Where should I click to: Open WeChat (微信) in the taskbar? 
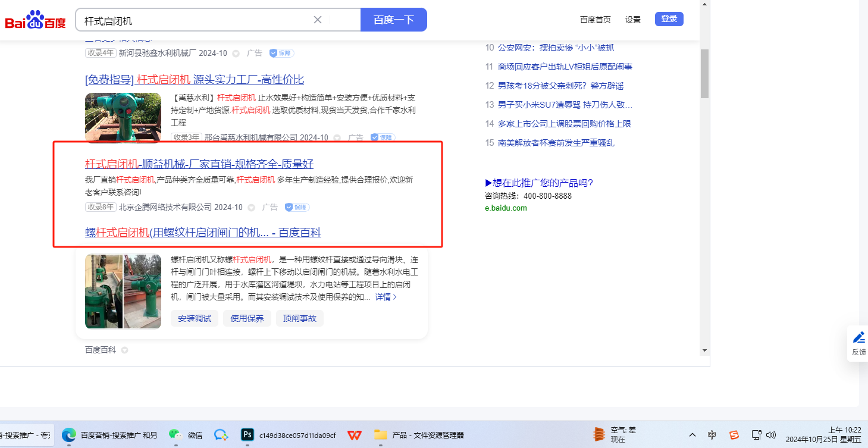tap(174, 435)
